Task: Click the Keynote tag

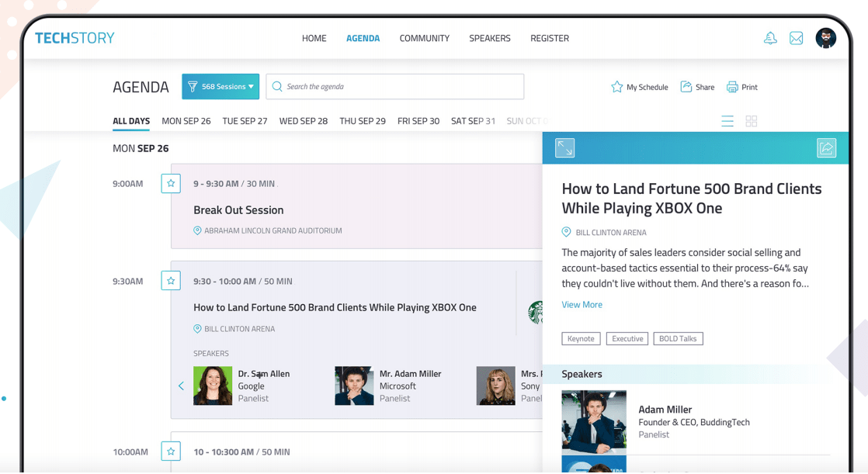Action: 581,338
